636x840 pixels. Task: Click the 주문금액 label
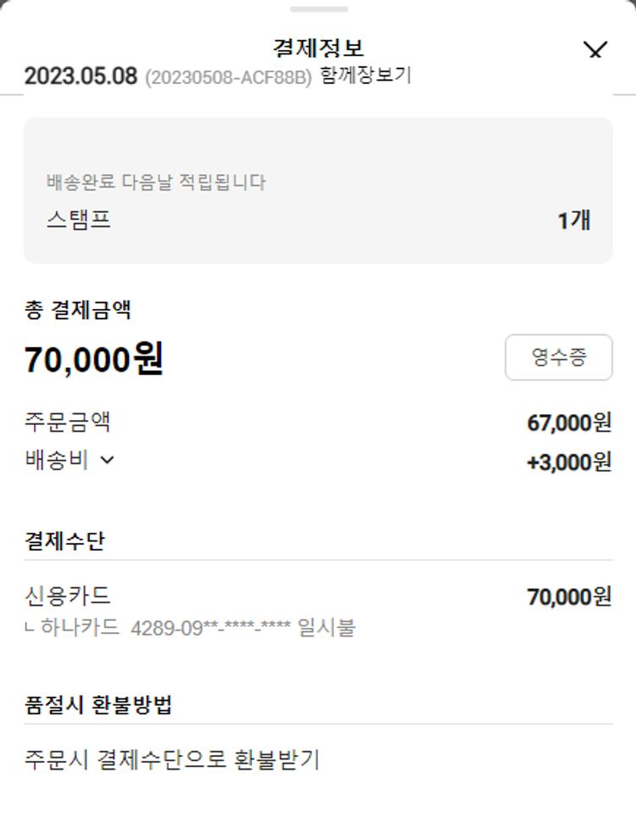pyautogui.click(x=68, y=422)
